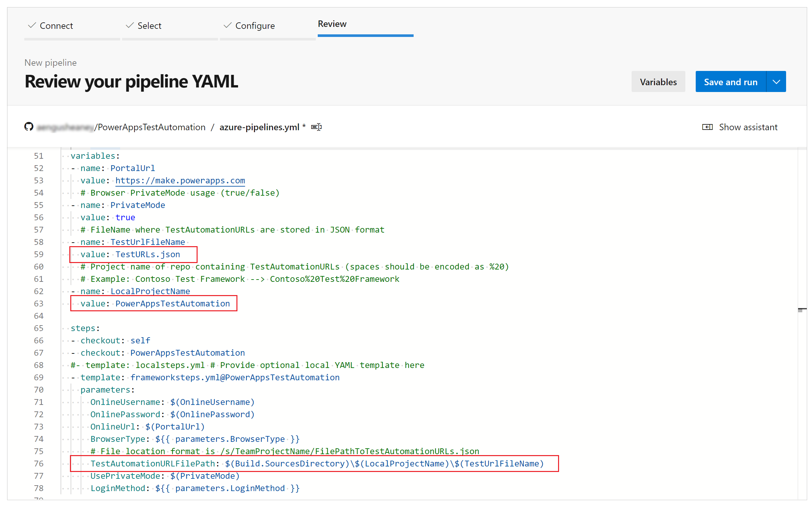Screen dimensions: 812x505
Task: Click the Variables button
Action: click(657, 81)
